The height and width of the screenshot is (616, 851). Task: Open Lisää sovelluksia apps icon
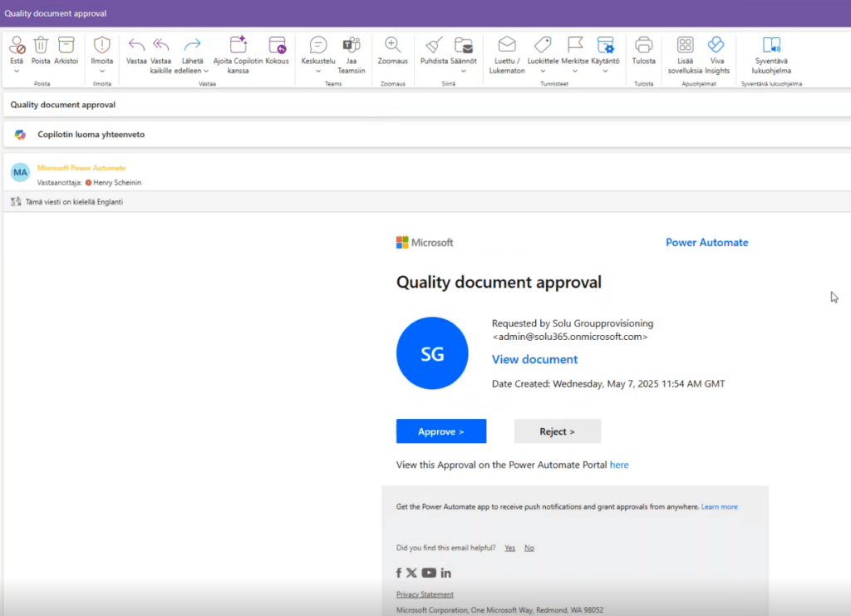685,45
